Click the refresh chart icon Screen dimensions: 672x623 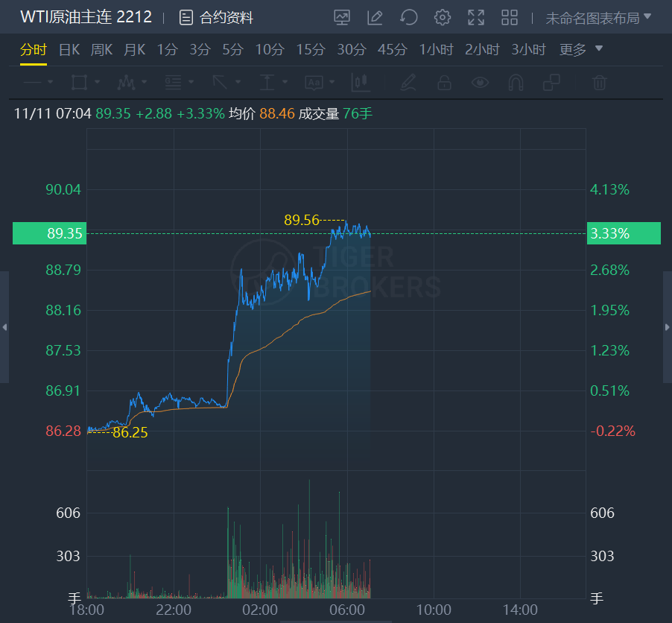(408, 17)
